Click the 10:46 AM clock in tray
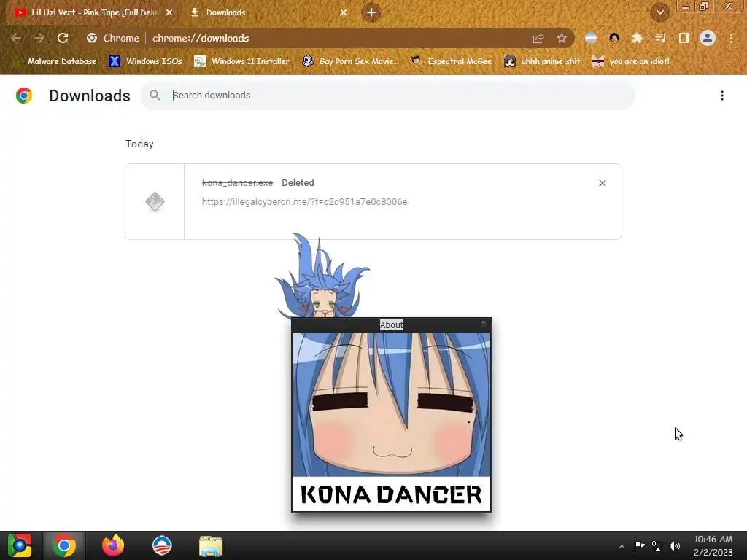The height and width of the screenshot is (560, 747). [x=713, y=540]
